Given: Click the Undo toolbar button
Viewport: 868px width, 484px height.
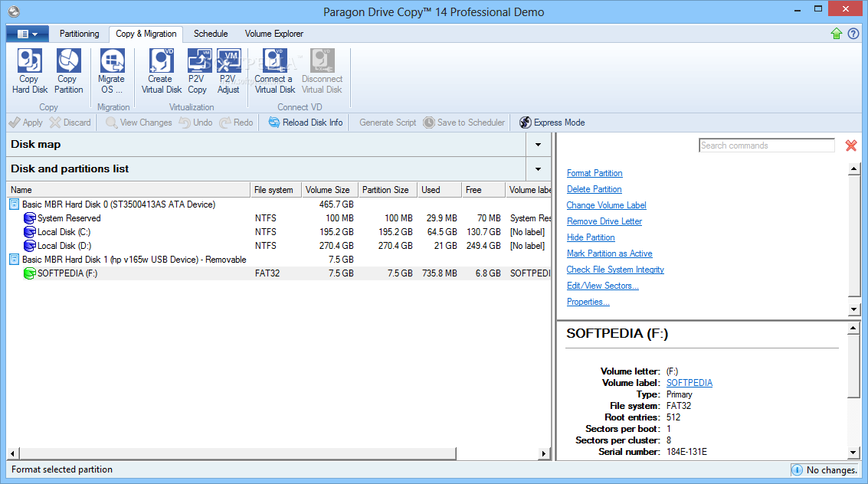Looking at the screenshot, I should point(196,123).
